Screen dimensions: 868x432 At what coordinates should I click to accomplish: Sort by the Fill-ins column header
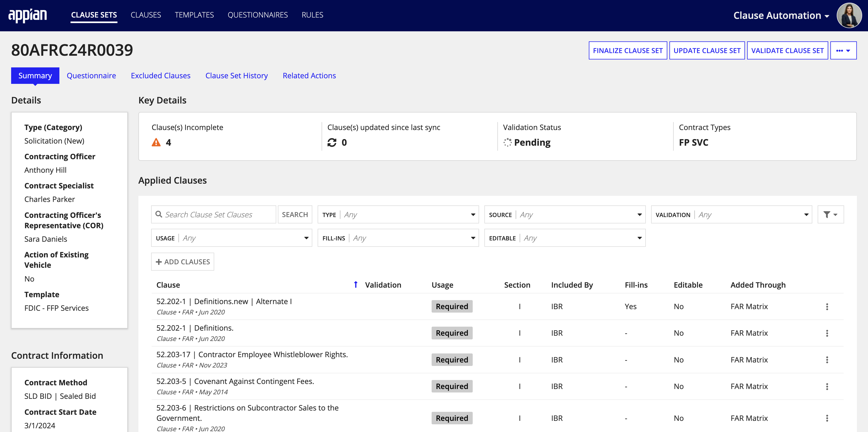[636, 285]
